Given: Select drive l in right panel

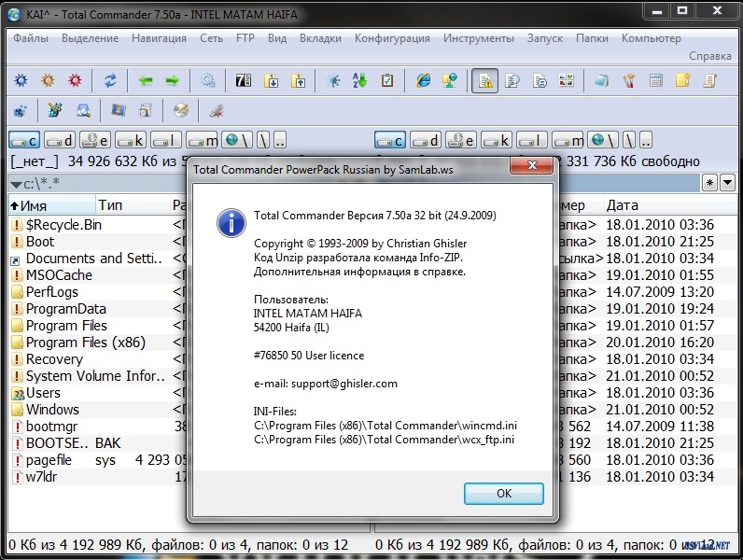Looking at the screenshot, I should [x=532, y=140].
